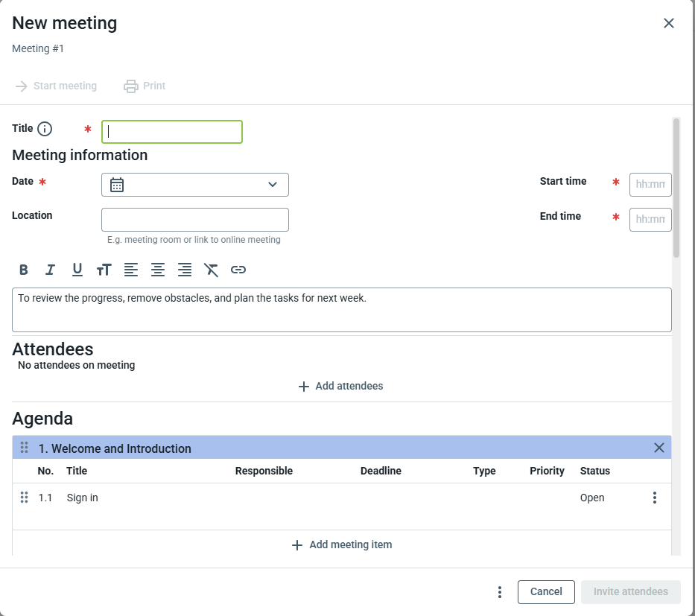Toggle bold text formatting

(x=24, y=270)
